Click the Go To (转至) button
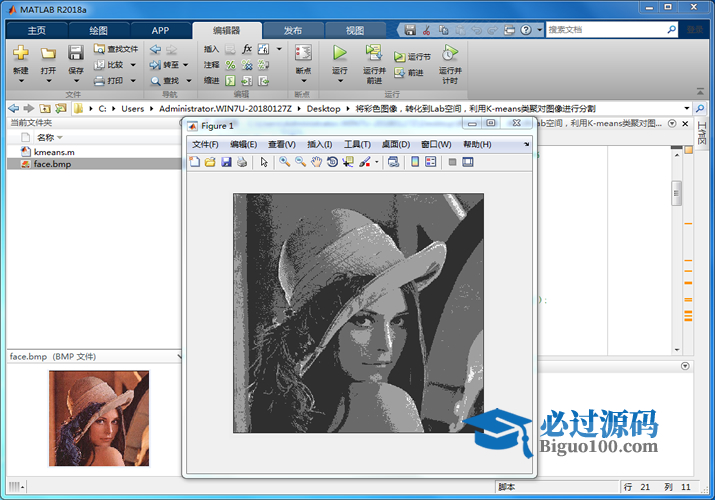This screenshot has width=715, height=500. (x=164, y=65)
